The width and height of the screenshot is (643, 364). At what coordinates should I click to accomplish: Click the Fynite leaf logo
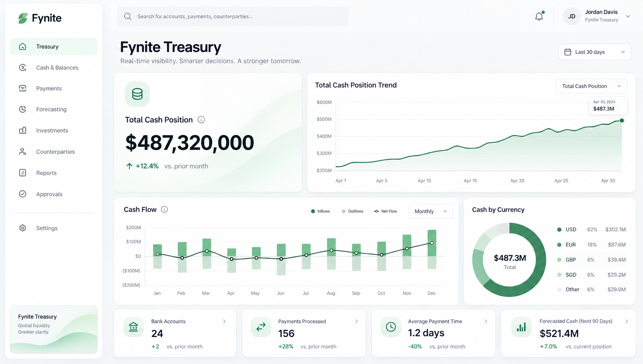tap(23, 18)
